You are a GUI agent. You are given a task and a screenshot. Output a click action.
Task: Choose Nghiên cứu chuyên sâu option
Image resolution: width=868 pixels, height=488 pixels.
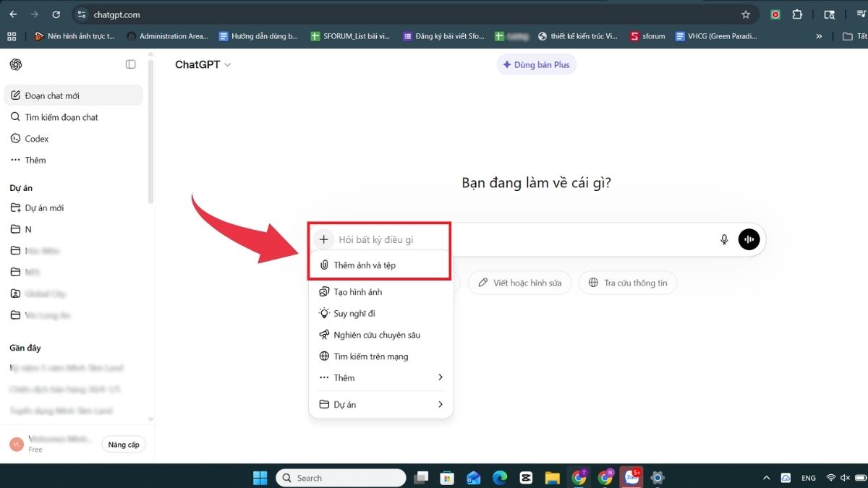(381, 335)
